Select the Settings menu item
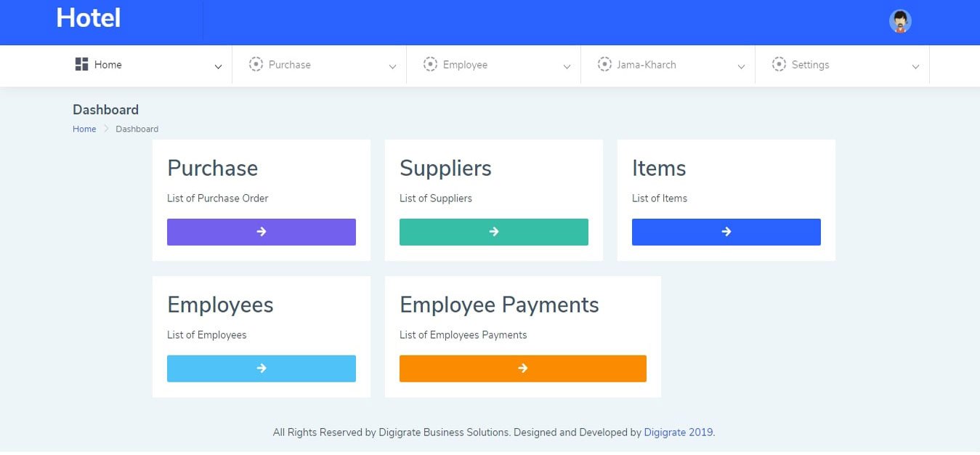This screenshot has width=980, height=455. click(810, 65)
